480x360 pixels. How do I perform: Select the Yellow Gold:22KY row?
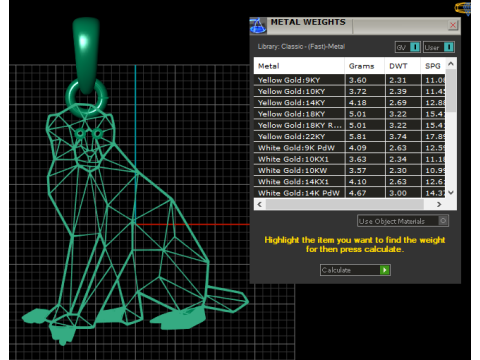coord(350,137)
